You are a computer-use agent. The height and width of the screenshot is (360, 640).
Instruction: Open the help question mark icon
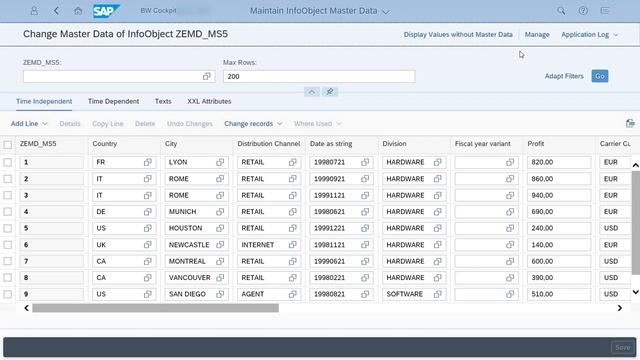coord(583,11)
